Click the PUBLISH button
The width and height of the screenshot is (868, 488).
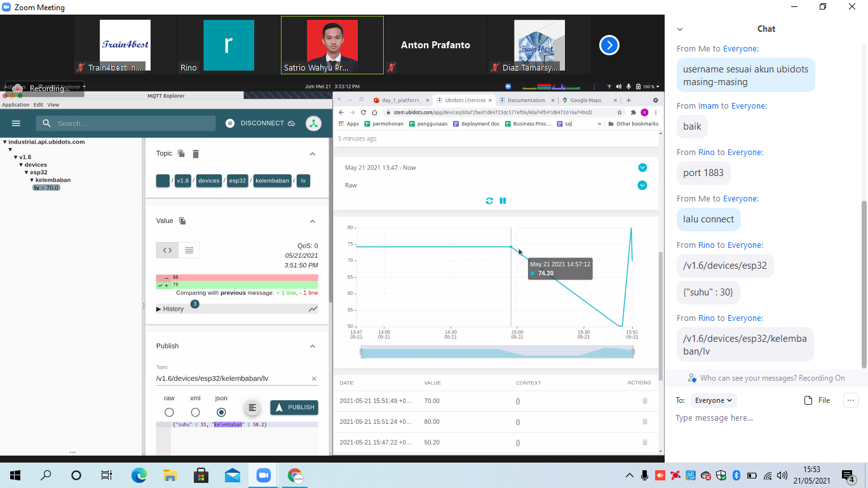tap(294, 407)
